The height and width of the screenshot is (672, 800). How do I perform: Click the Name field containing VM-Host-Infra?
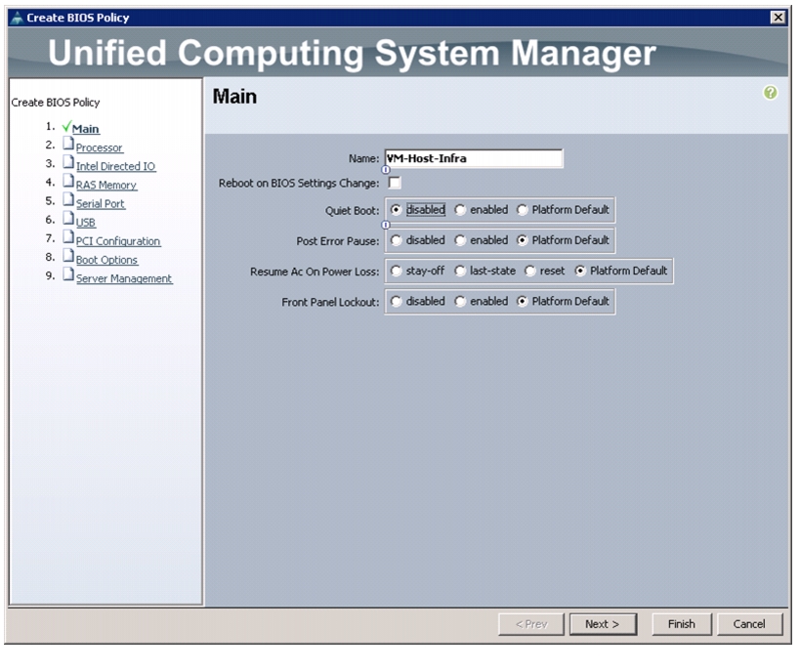pyautogui.click(x=474, y=158)
